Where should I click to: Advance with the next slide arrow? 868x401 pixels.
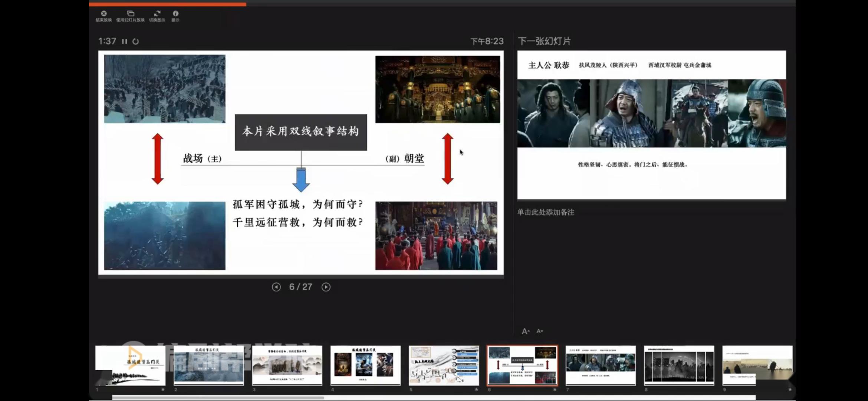click(x=326, y=287)
